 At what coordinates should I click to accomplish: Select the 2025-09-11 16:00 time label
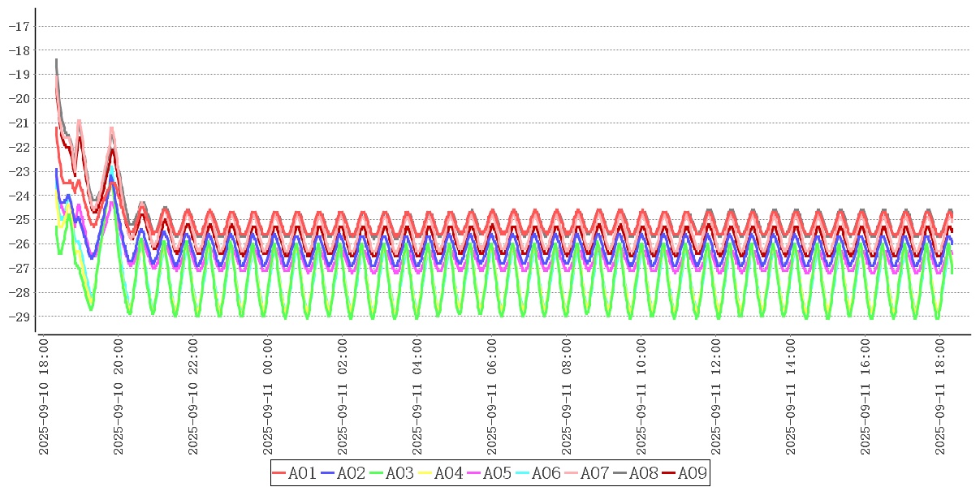click(866, 397)
